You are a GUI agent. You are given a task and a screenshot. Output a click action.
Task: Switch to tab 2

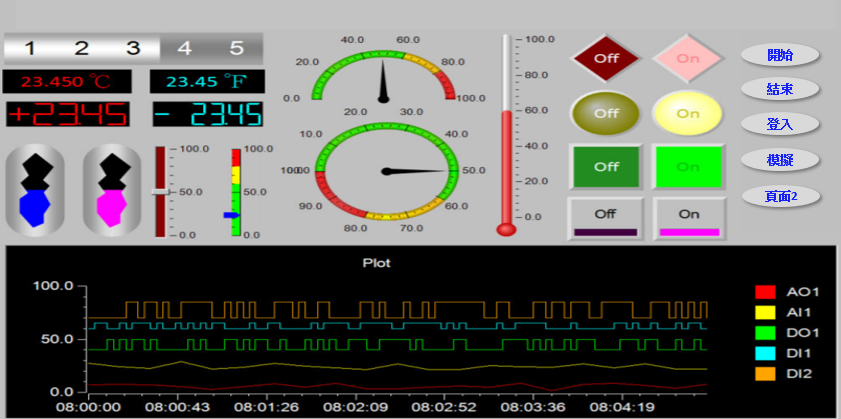pos(82,48)
